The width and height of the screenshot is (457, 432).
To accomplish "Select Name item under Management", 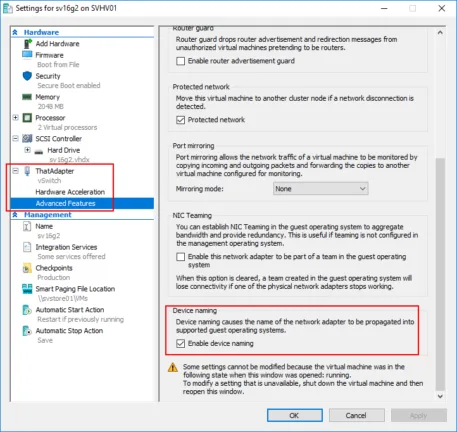I will [44, 226].
